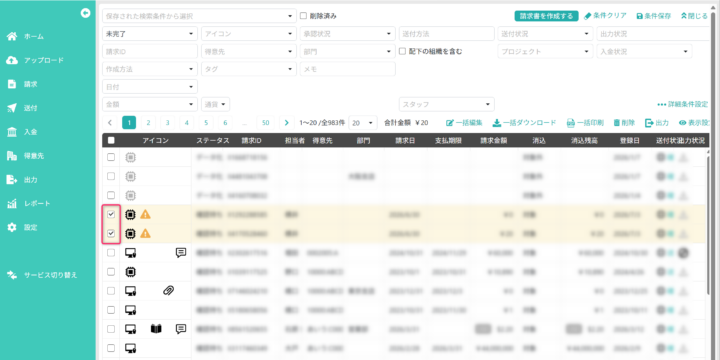Open the 作成方法 dropdown

coord(150,69)
